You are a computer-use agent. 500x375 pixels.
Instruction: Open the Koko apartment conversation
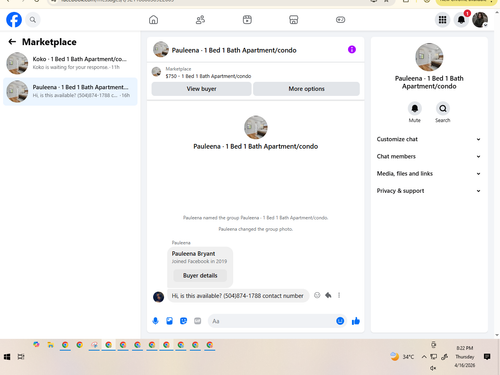(70, 63)
